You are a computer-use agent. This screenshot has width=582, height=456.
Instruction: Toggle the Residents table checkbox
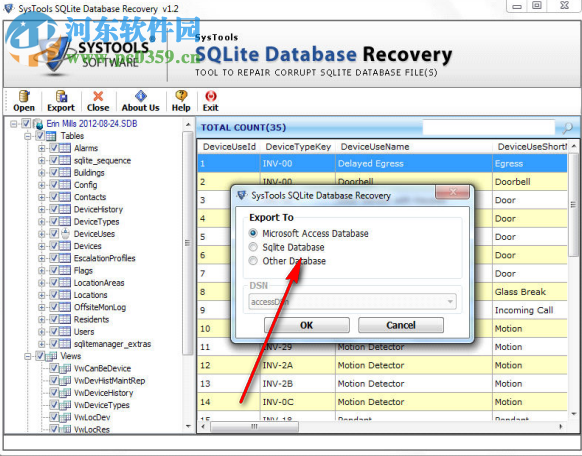[54, 319]
